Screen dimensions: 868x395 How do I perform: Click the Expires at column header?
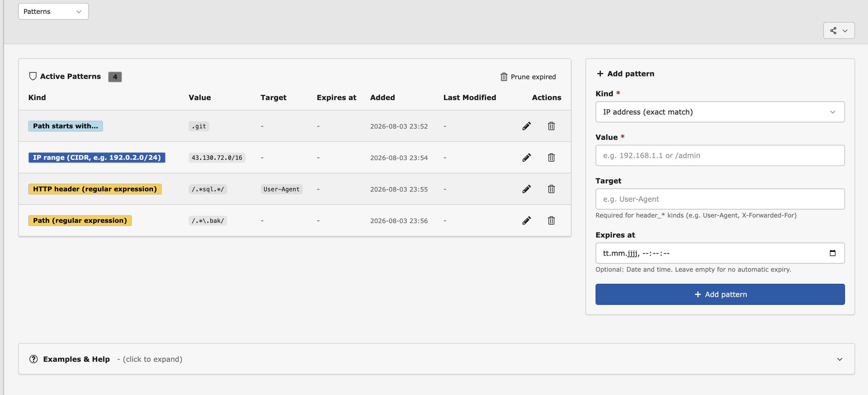tap(336, 97)
